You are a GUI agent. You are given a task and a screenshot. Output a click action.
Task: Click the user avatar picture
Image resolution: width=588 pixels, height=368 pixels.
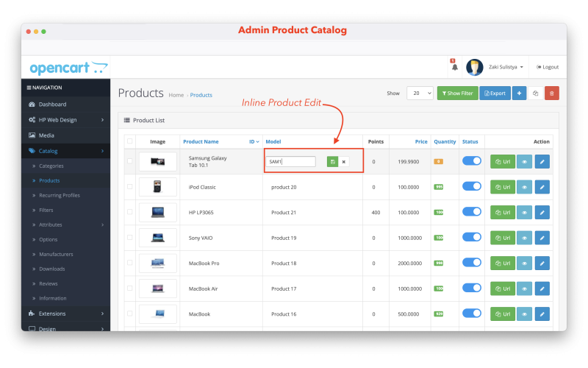click(x=474, y=67)
